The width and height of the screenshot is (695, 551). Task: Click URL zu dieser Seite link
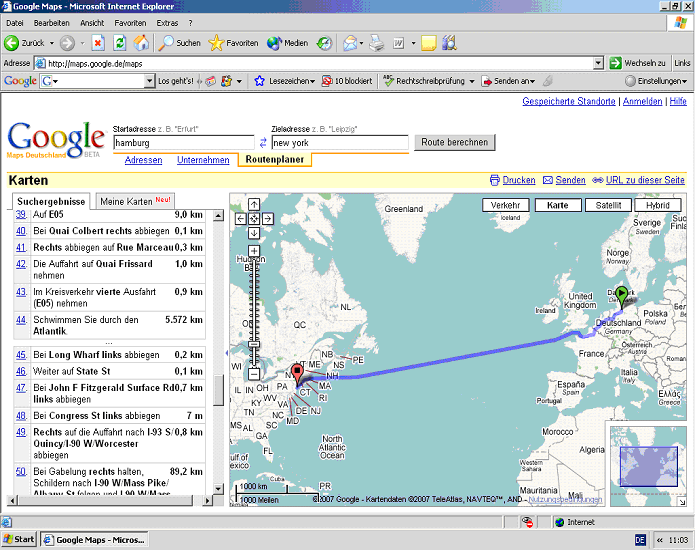click(645, 180)
